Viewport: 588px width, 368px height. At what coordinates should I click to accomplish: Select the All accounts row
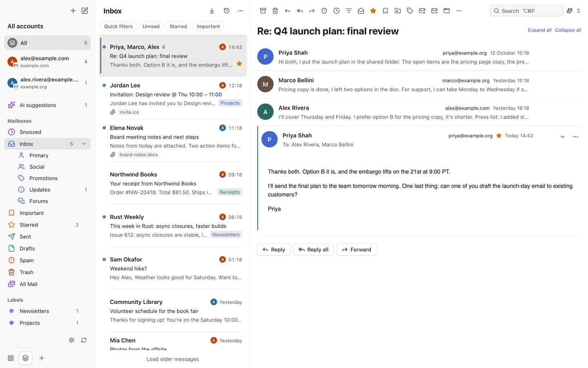pos(47,43)
